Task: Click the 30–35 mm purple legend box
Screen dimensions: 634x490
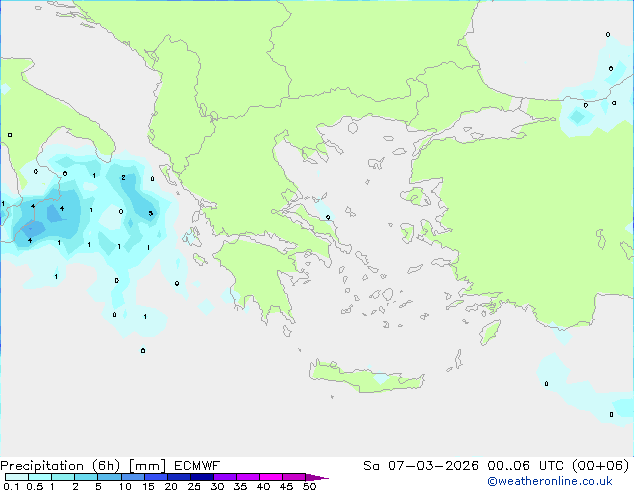Action: click(x=224, y=477)
